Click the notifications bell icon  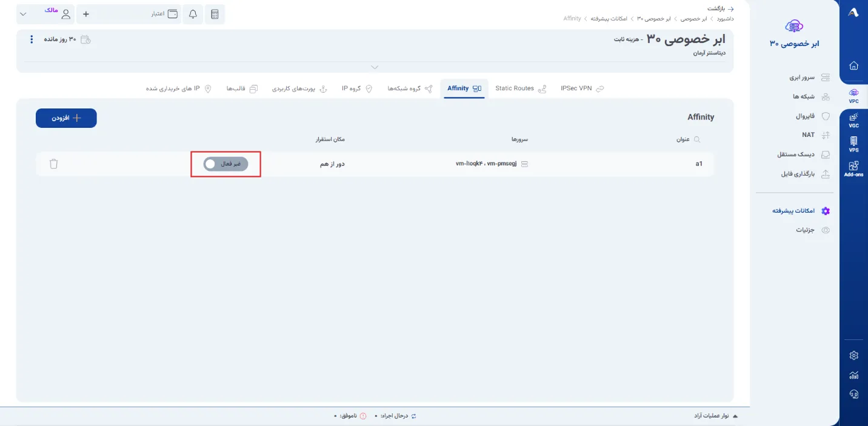193,14
